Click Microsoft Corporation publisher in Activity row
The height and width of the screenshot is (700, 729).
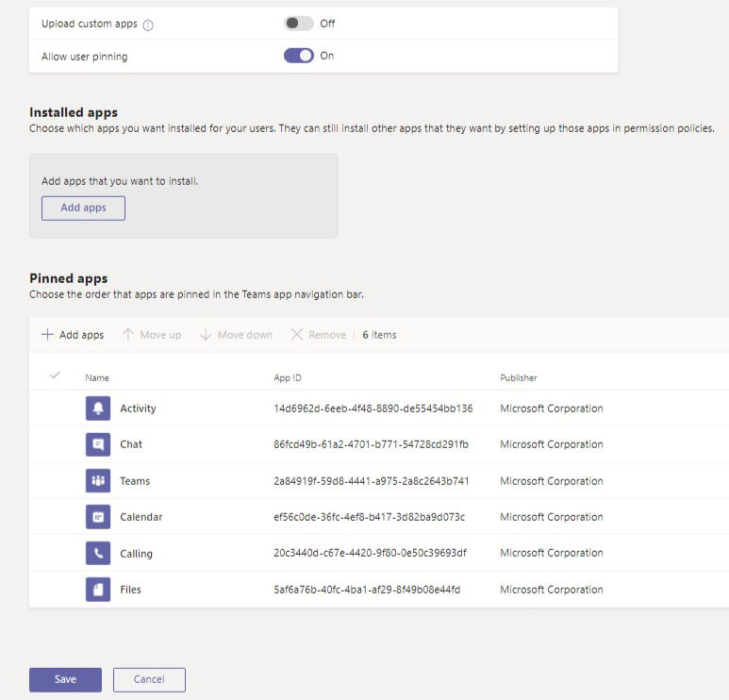(x=552, y=408)
